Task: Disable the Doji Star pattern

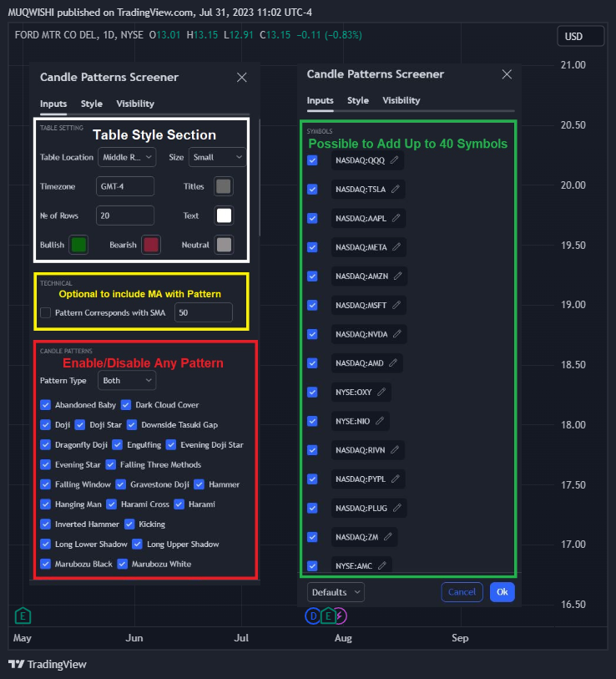Action: click(x=80, y=425)
